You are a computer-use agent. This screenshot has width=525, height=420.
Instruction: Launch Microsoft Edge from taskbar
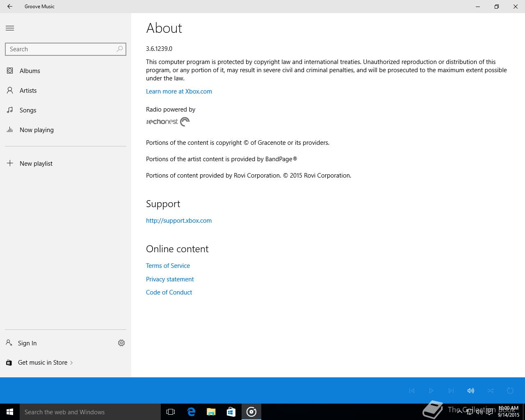click(x=191, y=412)
